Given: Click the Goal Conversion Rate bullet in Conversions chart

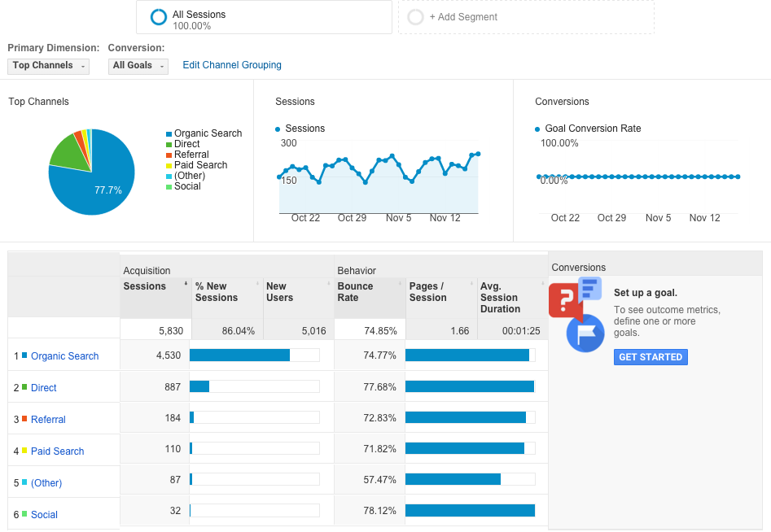Looking at the screenshot, I should (x=537, y=129).
